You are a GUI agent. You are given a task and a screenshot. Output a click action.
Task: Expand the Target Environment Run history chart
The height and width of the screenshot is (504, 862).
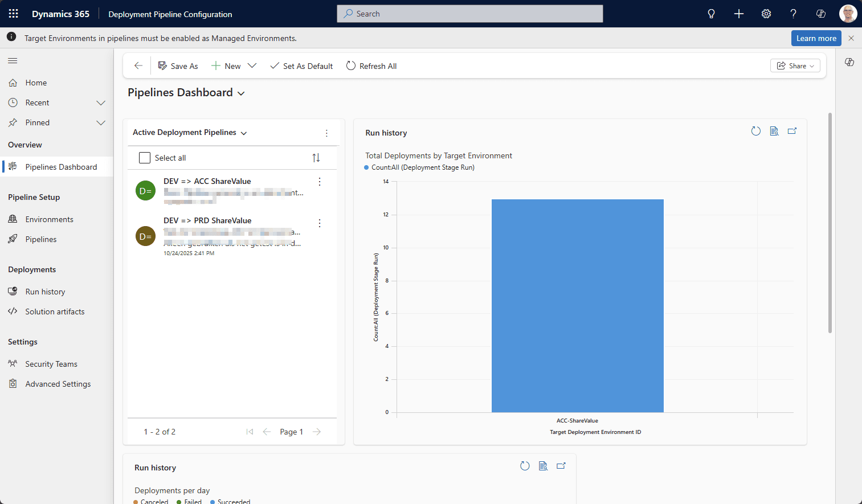click(x=792, y=131)
